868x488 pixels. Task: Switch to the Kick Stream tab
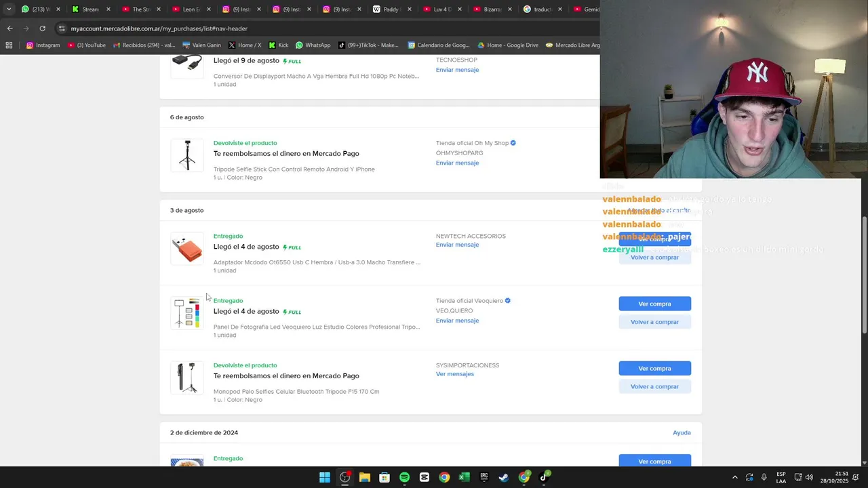[x=90, y=9]
